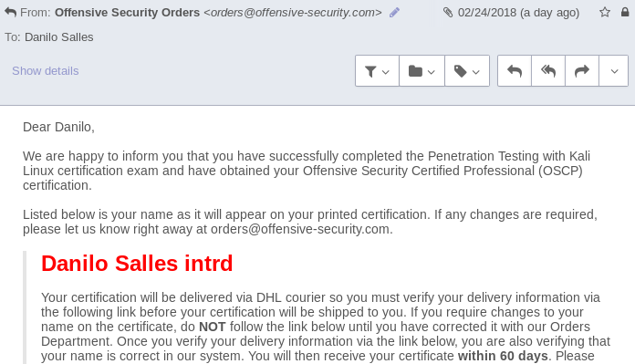Click the pencil icon beside sender address
Screen dimensions: 635x364
[x=394, y=13]
